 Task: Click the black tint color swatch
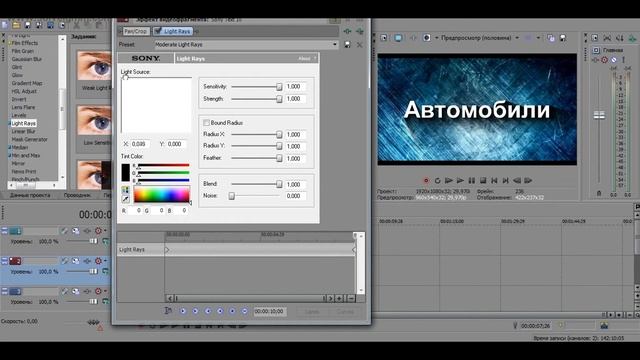125,173
